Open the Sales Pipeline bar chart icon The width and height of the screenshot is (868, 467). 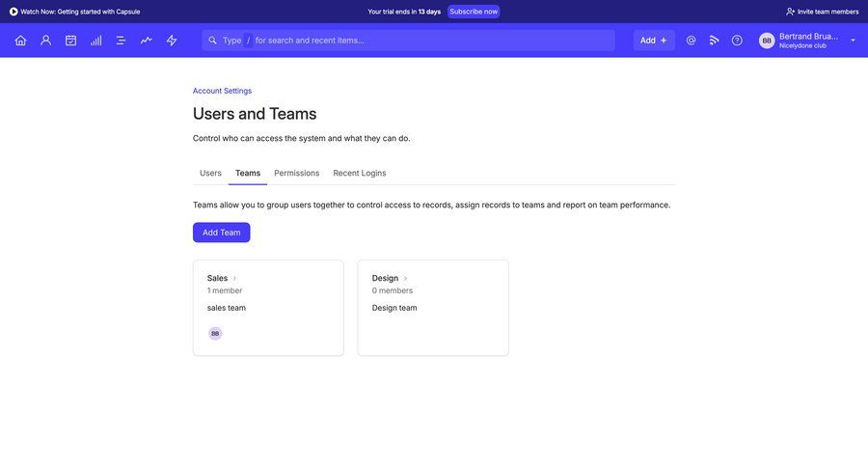(95, 41)
